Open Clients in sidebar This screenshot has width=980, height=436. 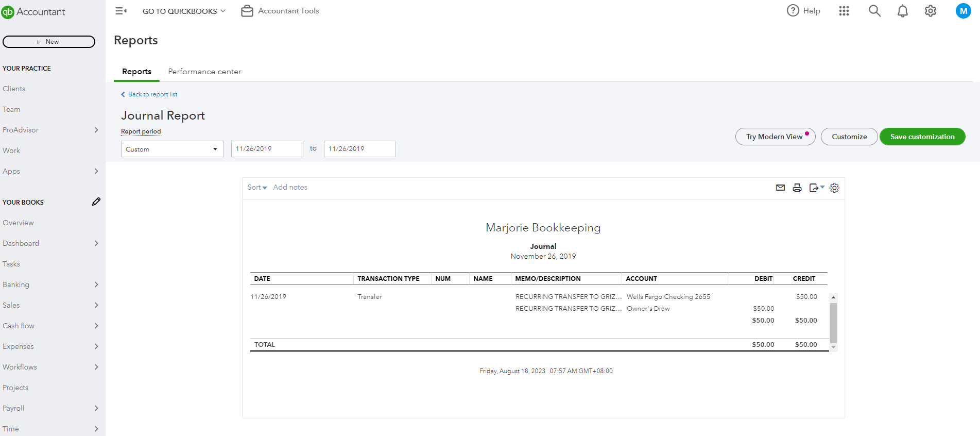pyautogui.click(x=14, y=89)
